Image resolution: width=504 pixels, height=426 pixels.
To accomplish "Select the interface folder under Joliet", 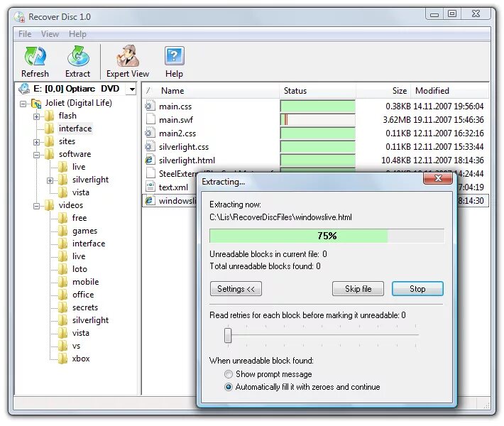I will (x=75, y=129).
